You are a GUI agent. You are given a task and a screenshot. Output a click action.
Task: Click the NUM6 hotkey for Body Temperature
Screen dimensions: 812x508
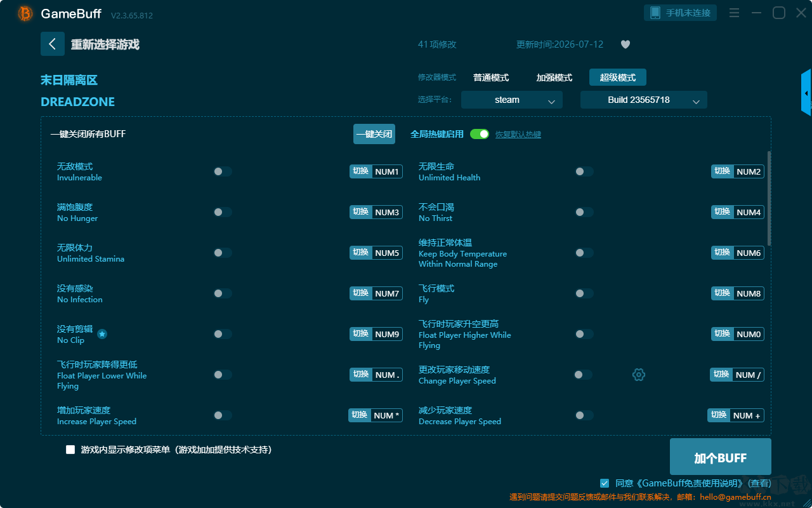pyautogui.click(x=738, y=253)
